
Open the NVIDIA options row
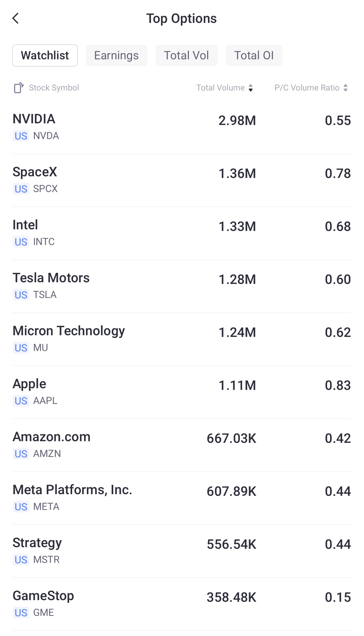pos(182,127)
